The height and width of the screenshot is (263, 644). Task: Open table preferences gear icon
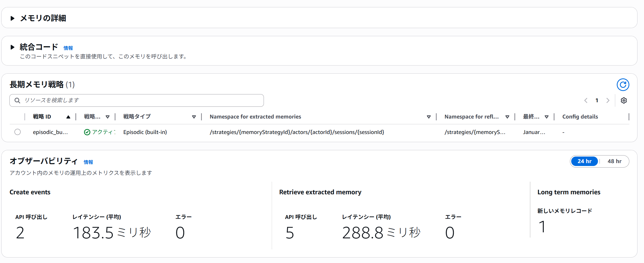[x=624, y=100]
